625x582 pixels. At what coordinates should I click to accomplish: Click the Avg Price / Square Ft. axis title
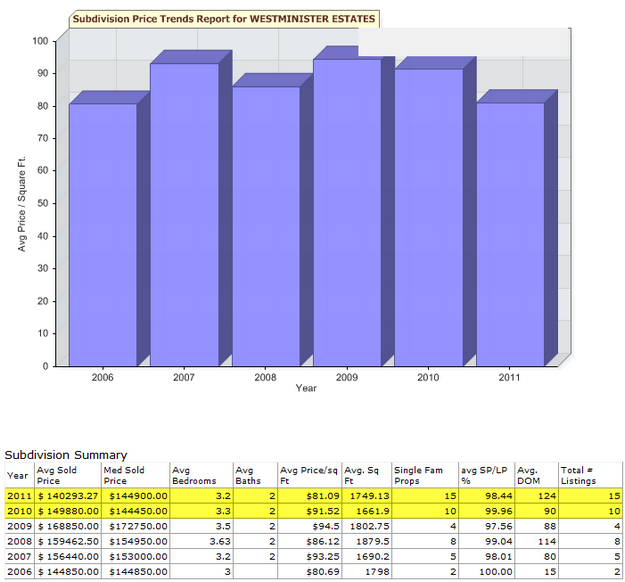click(22, 204)
